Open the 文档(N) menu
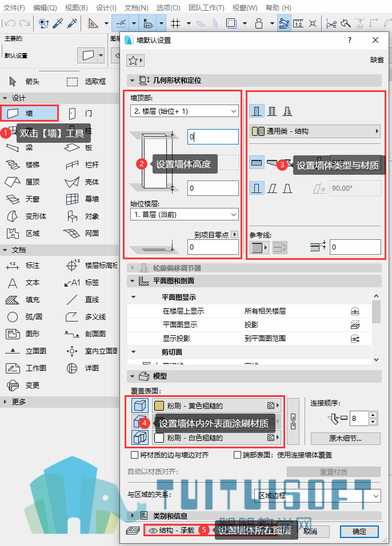 137,7
